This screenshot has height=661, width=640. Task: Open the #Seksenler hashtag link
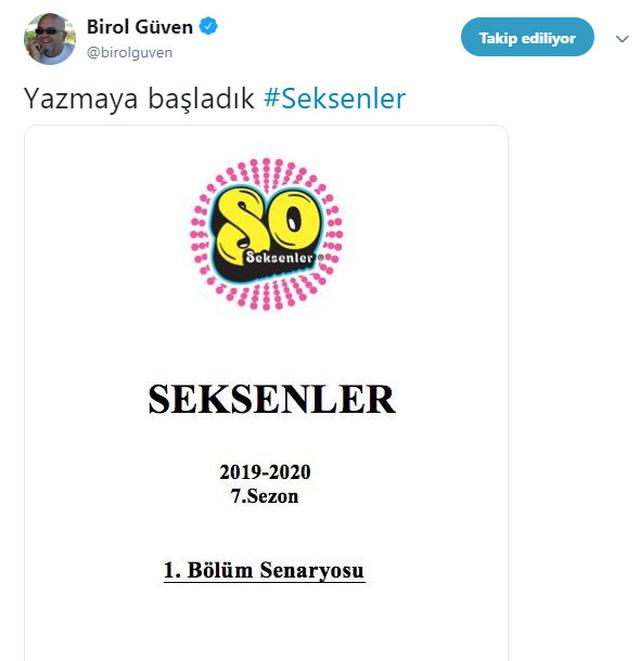[335, 99]
